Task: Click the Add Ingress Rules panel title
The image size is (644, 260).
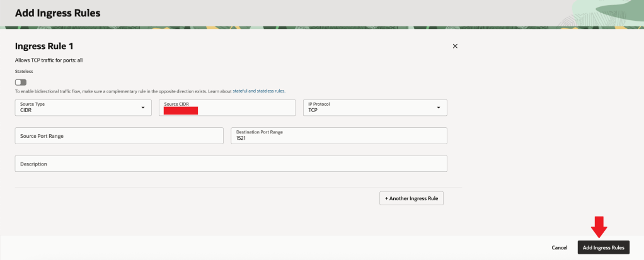Action: click(57, 13)
